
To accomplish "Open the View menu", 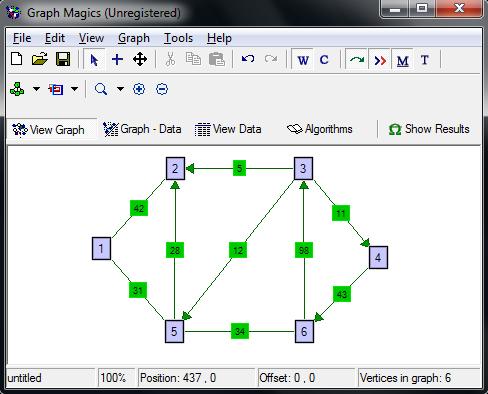I will (91, 38).
